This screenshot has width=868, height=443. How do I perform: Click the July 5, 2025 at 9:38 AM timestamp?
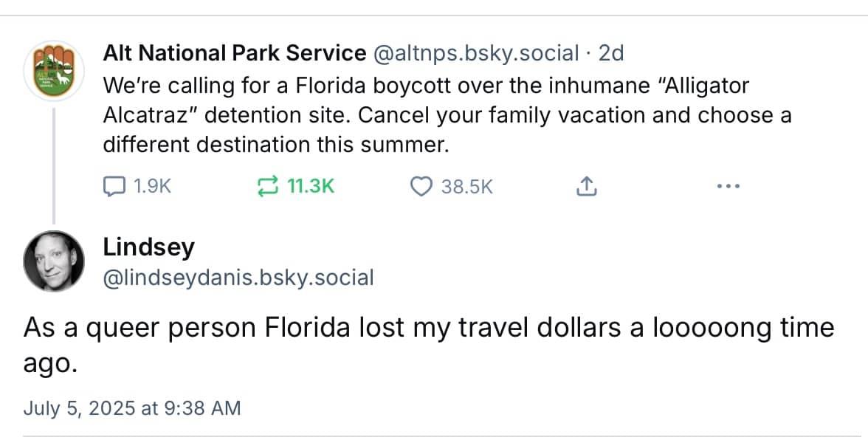click(x=132, y=408)
